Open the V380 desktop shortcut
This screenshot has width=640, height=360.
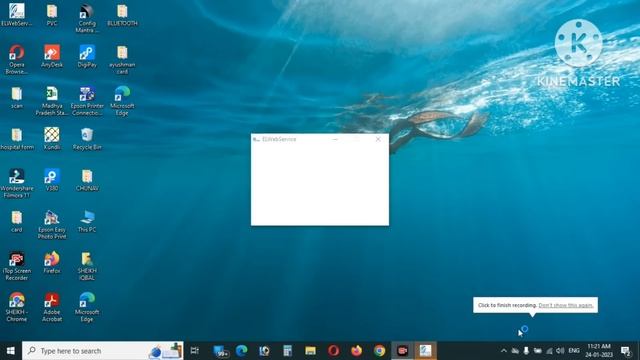click(x=52, y=180)
